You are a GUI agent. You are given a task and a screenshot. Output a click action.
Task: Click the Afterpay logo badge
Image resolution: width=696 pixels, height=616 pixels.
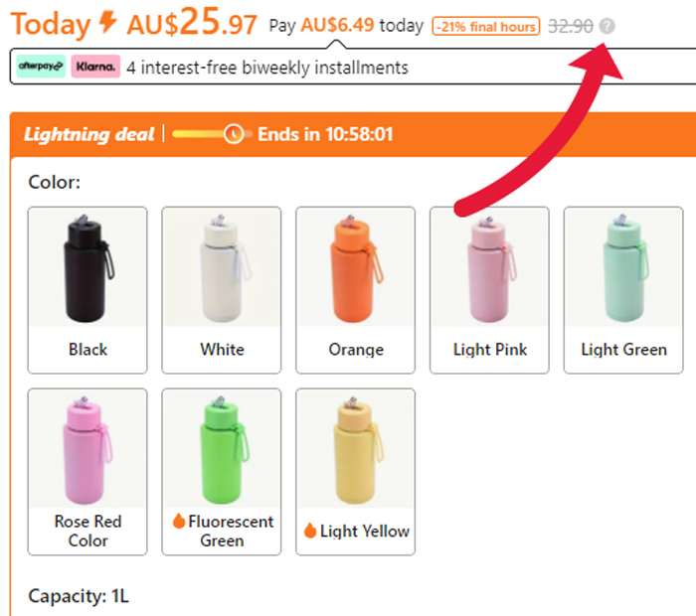point(41,68)
